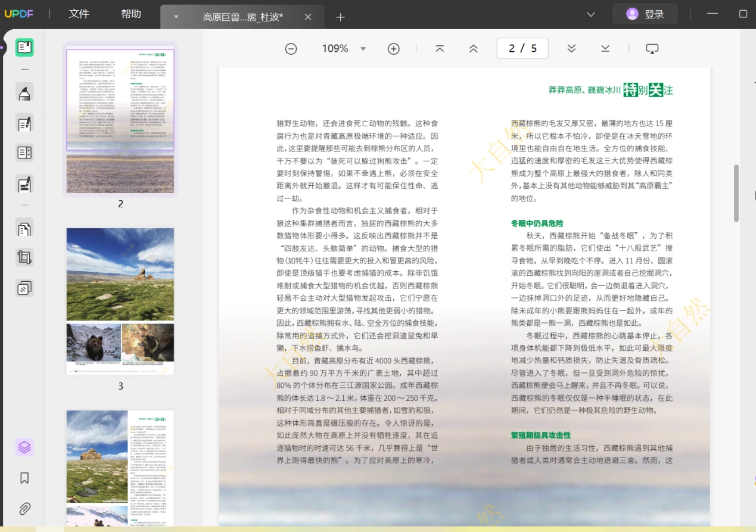Click the 登录 login button
Image resolution: width=756 pixels, height=532 pixels.
(645, 14)
